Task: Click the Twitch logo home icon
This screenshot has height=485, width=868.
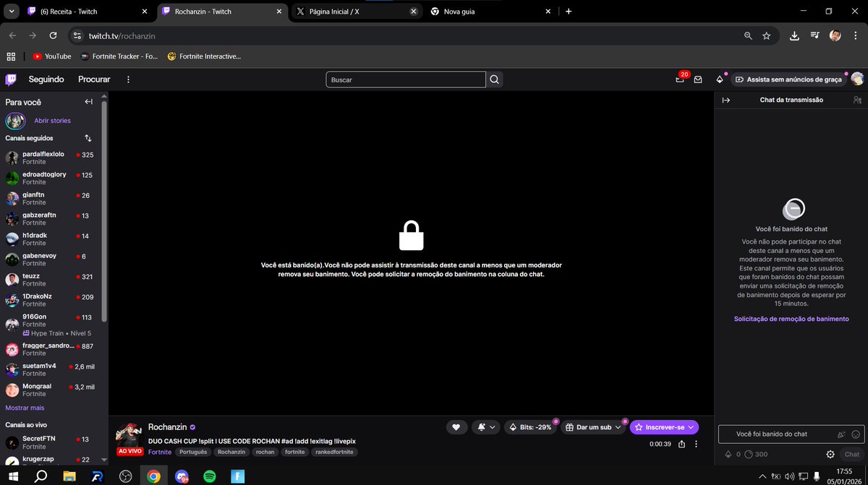Action: pos(11,80)
